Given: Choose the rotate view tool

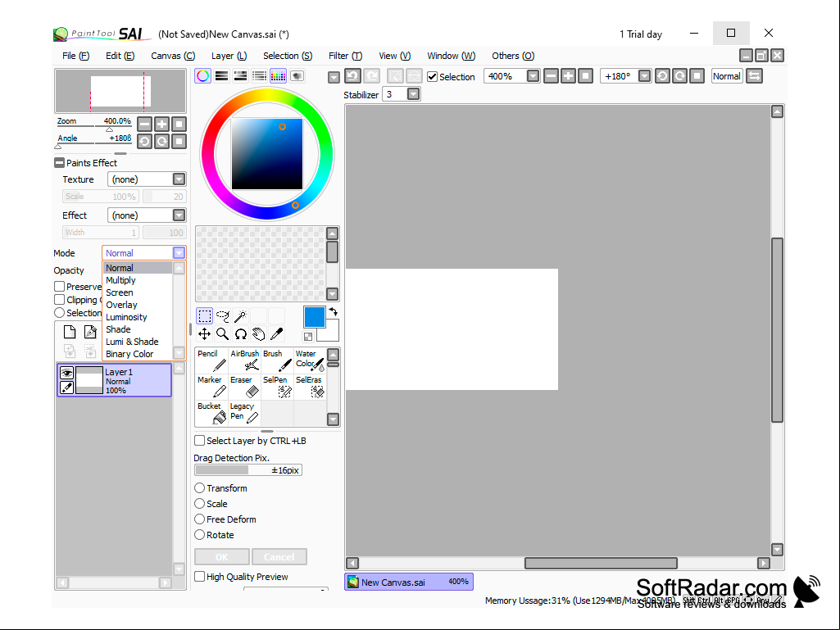Looking at the screenshot, I should (x=241, y=334).
